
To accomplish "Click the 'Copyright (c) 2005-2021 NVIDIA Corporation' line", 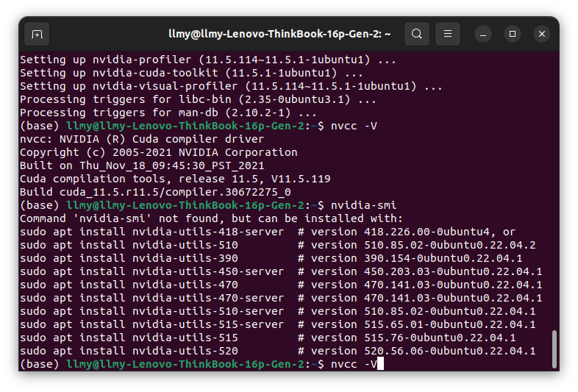I will (159, 153).
